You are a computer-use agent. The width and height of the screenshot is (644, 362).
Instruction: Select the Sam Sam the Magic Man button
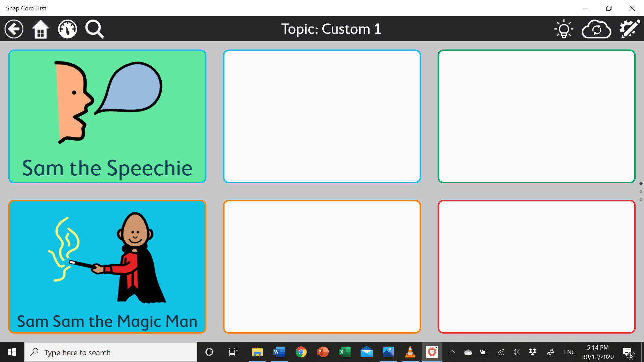(x=107, y=267)
